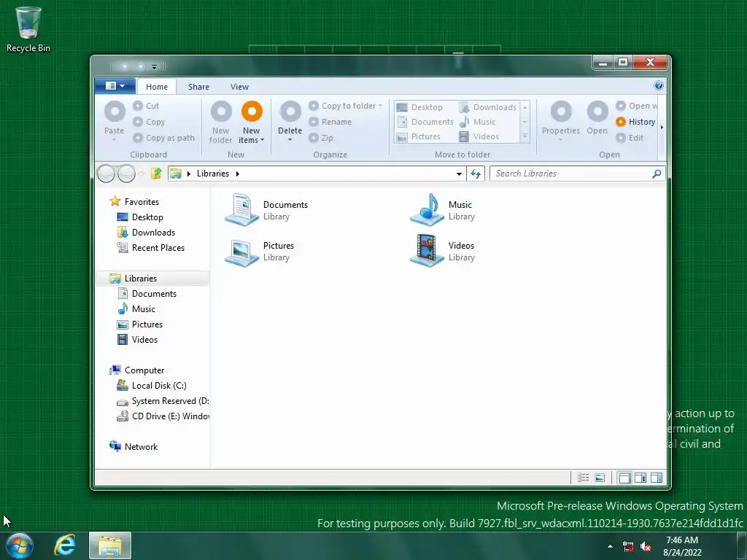This screenshot has width=747, height=560.
Task: Click the Edit command in Open group
Action: click(x=630, y=138)
